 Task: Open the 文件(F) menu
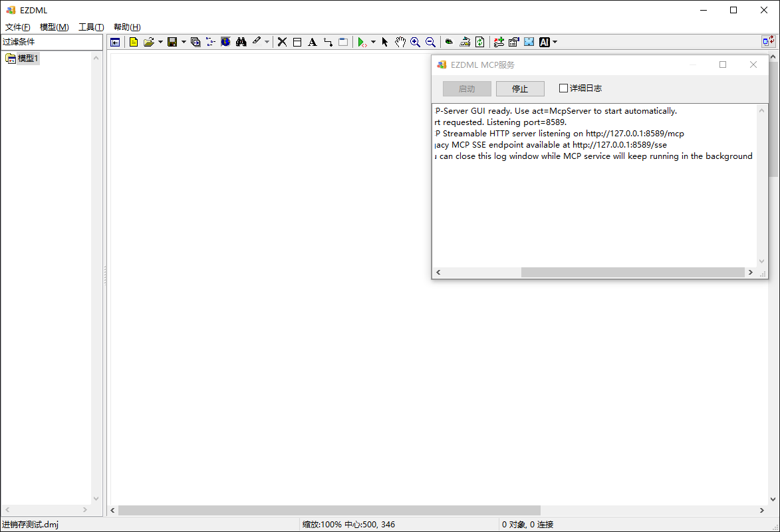(18, 27)
